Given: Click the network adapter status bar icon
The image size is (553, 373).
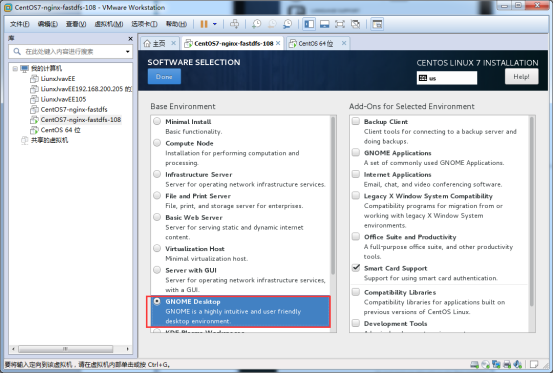Looking at the screenshot, I should [x=496, y=365].
